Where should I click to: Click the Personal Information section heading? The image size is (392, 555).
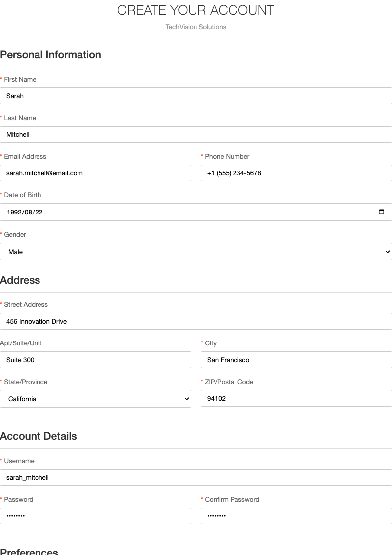pos(50,55)
